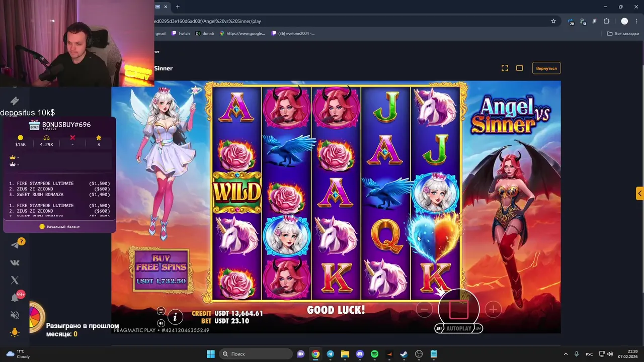The height and width of the screenshot is (362, 644).
Task: Open OBS Studio from the taskbar
Action: click(x=419, y=354)
